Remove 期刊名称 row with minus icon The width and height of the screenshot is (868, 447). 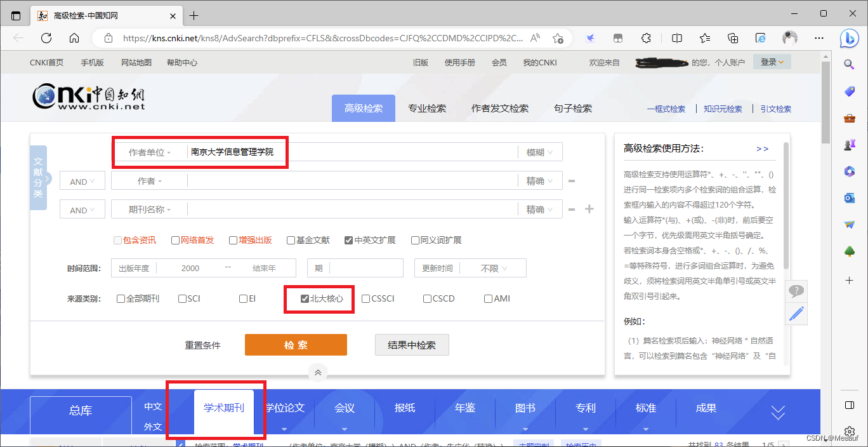tap(572, 210)
